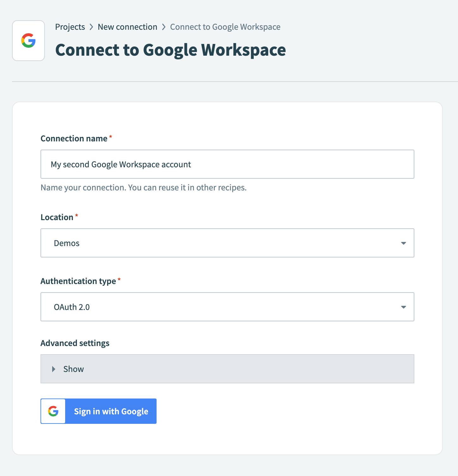Click the Sign in with Google button
Viewport: 458px width, 476px height.
pyautogui.click(x=111, y=411)
